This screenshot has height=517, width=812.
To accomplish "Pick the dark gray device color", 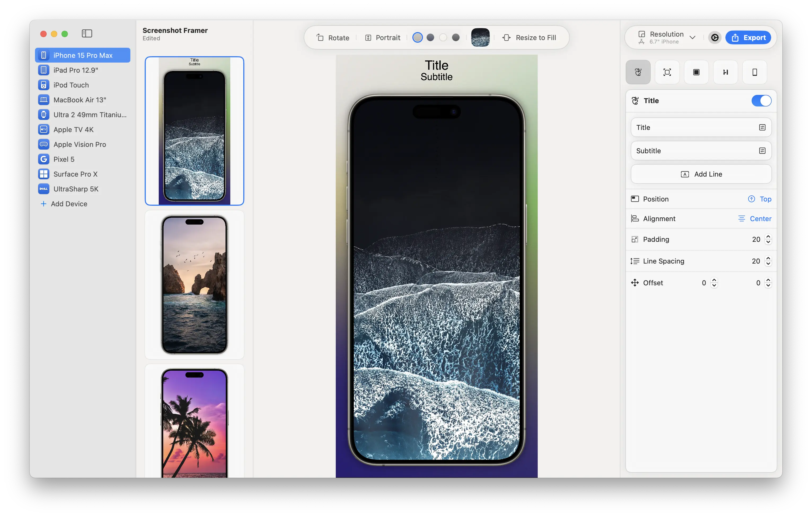I will point(456,37).
